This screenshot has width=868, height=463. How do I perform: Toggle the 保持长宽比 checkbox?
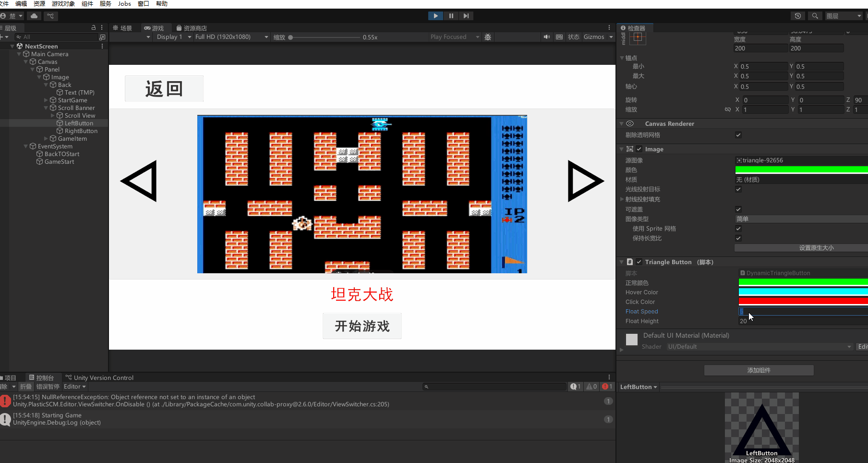(x=738, y=238)
